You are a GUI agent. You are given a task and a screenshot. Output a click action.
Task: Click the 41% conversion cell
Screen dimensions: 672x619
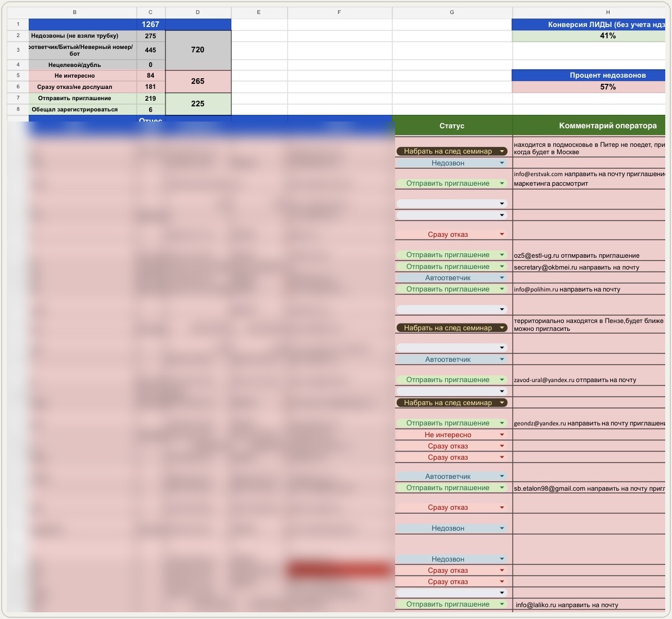(x=607, y=36)
